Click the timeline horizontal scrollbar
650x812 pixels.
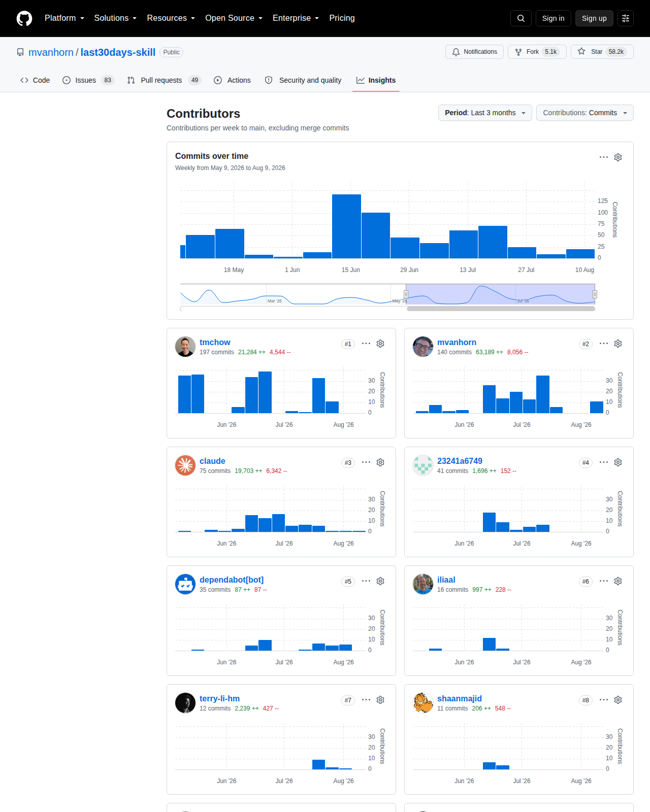coord(501,309)
